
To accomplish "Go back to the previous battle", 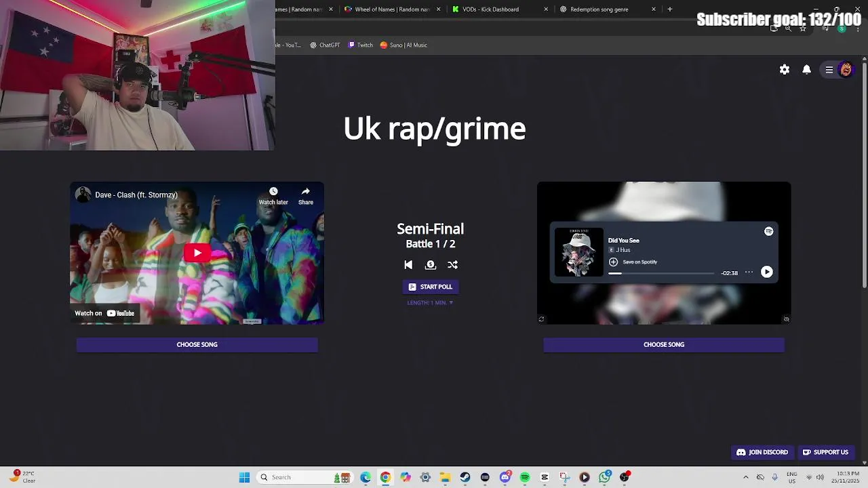I will tap(408, 265).
